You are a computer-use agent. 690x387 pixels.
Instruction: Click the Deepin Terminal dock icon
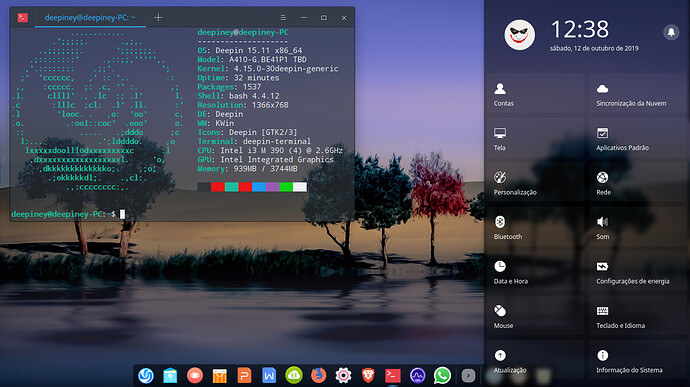[393, 376]
